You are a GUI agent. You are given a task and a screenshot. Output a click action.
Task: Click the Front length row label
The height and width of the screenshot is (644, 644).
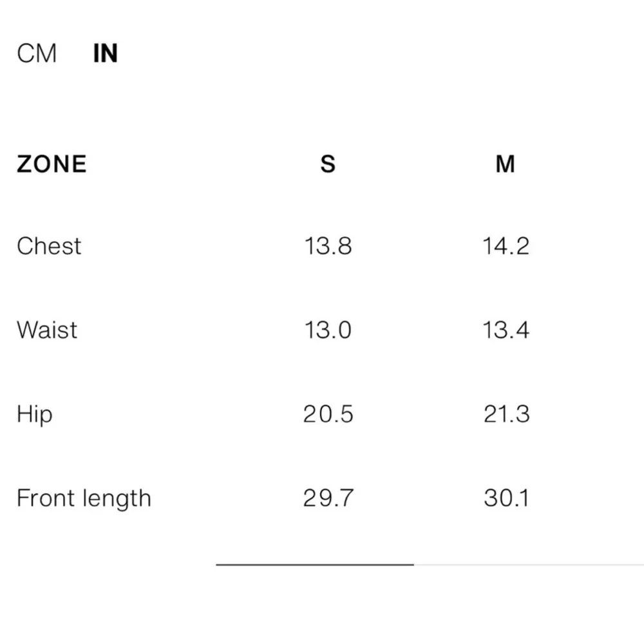[x=84, y=498]
